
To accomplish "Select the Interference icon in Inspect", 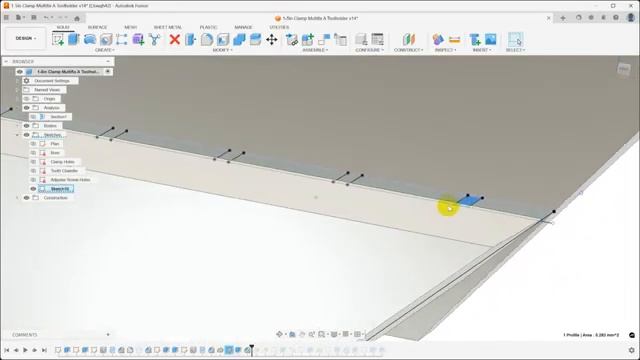I will 438,40.
